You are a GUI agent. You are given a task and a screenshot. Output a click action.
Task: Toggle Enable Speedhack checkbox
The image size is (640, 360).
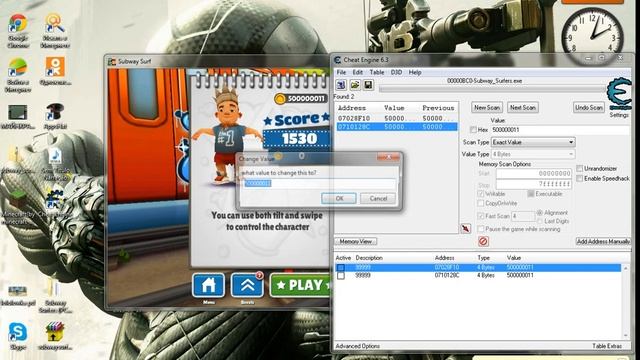[580, 178]
